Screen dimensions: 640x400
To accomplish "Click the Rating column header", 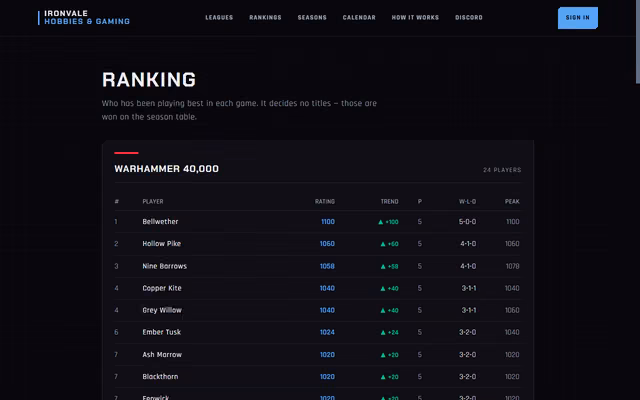I will [x=325, y=202].
